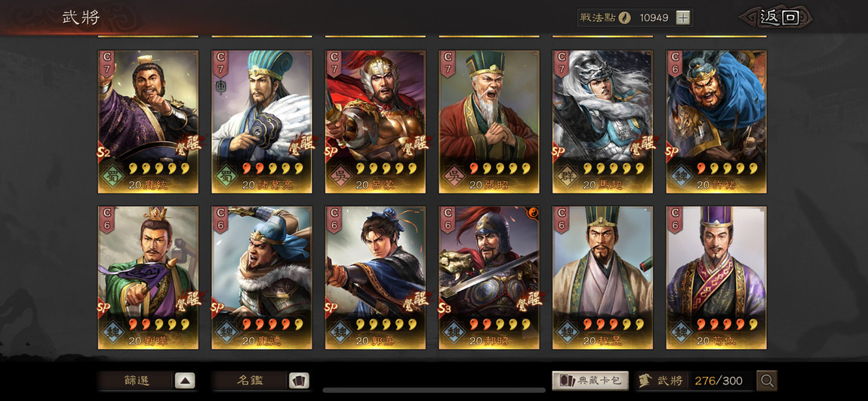Select the 呂蒙 general card

[375, 122]
